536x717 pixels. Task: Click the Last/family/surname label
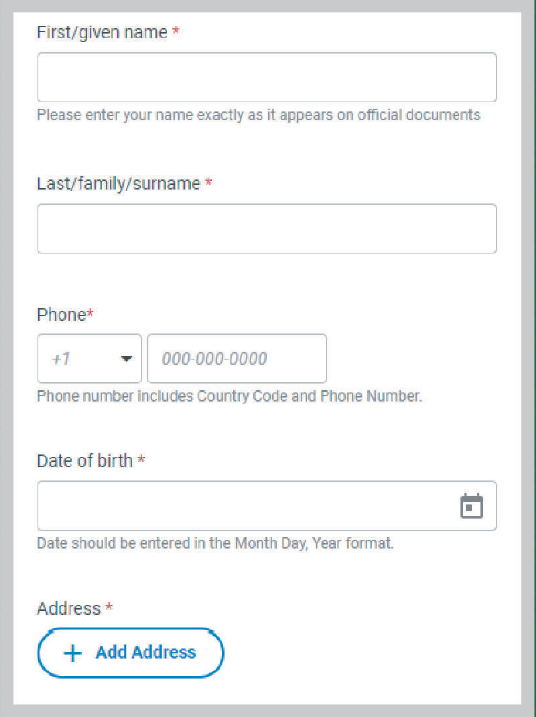pyautogui.click(x=118, y=184)
